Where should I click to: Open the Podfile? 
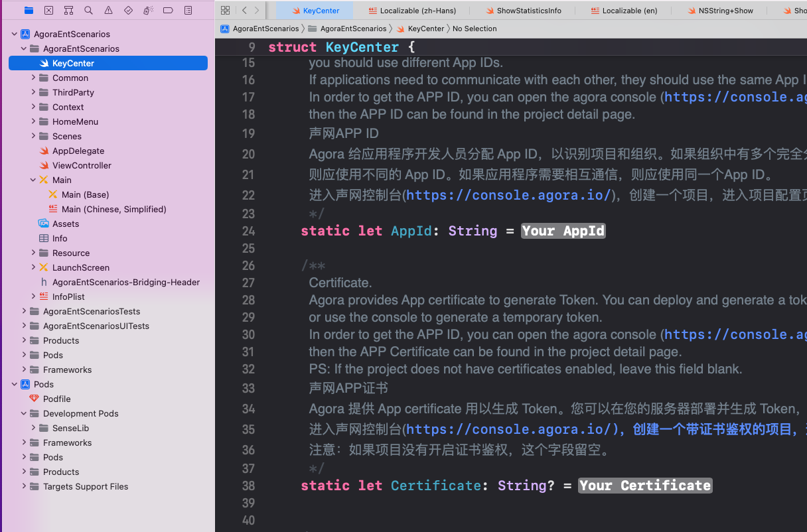pos(56,399)
